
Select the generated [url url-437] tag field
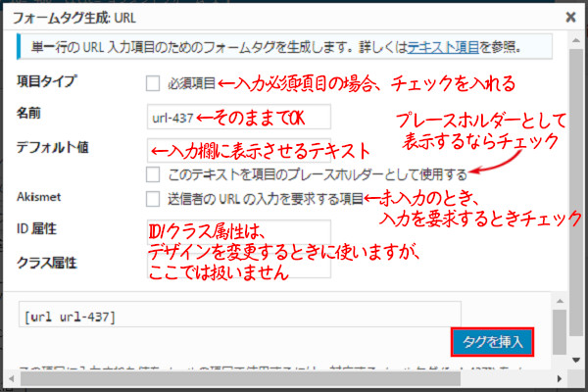[x=240, y=315]
